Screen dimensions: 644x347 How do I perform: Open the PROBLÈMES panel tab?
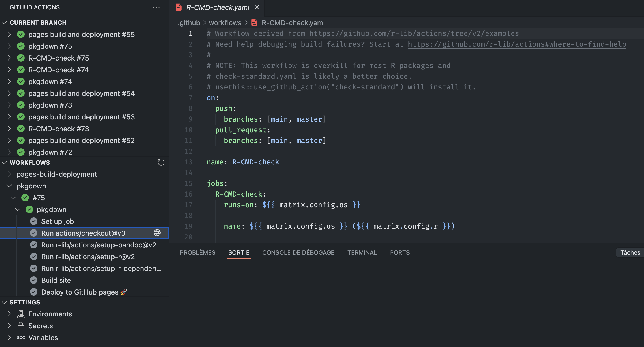pyautogui.click(x=197, y=252)
